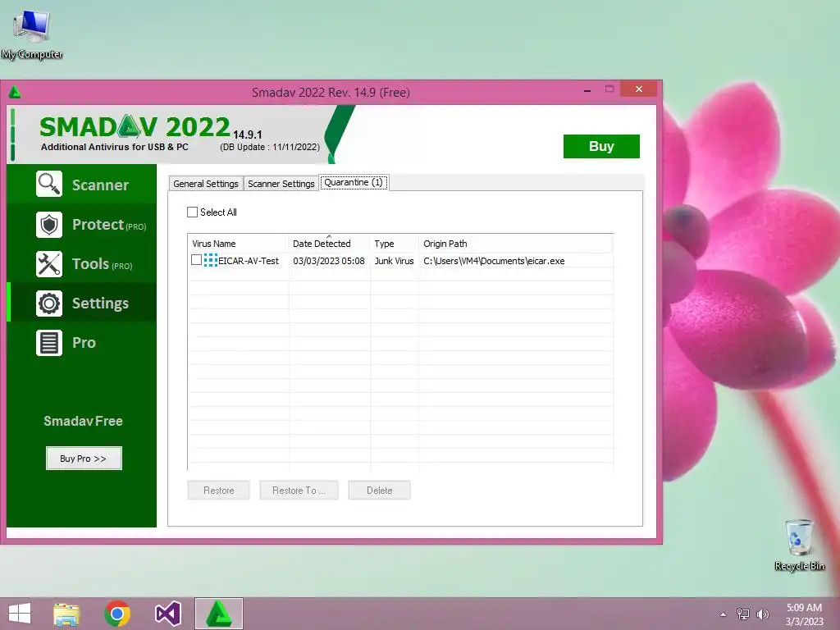
Task: Click the Restore button
Action: point(218,491)
